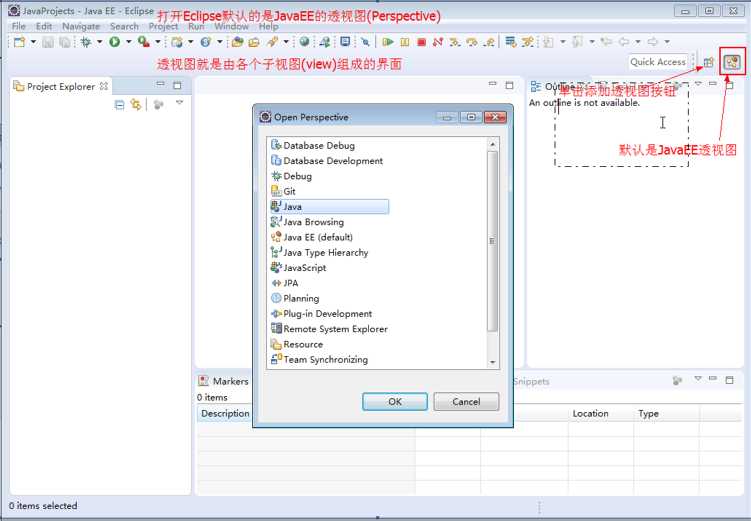Select the Resource perspective entry
The width and height of the screenshot is (751, 521).
(x=297, y=344)
